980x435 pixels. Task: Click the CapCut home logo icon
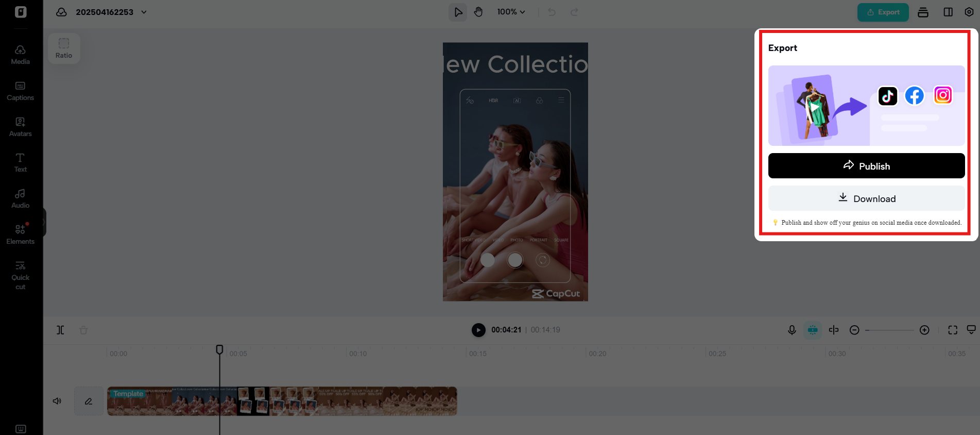(21, 12)
